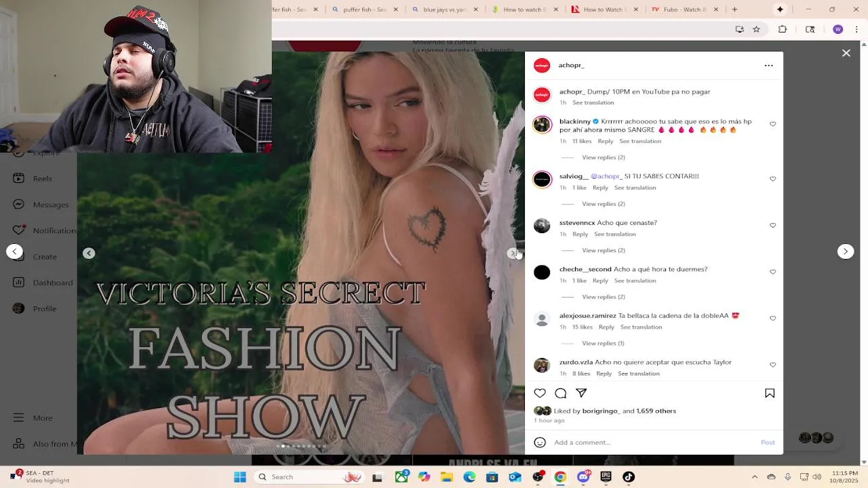The height and width of the screenshot is (488, 868).
Task: Open the zurdo.vzla username link
Action: click(576, 362)
